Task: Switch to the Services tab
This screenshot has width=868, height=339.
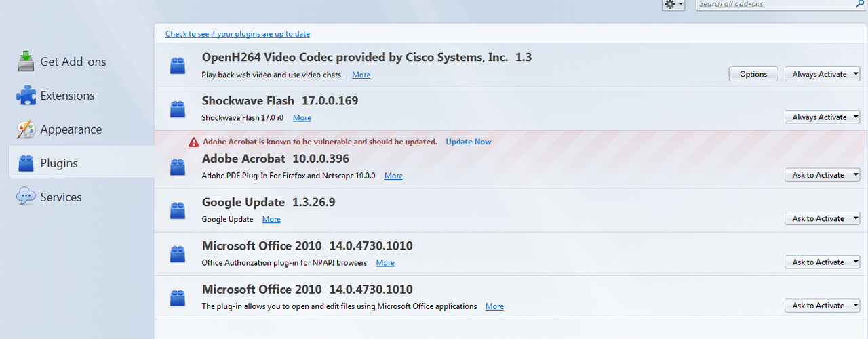Action: pyautogui.click(x=81, y=197)
